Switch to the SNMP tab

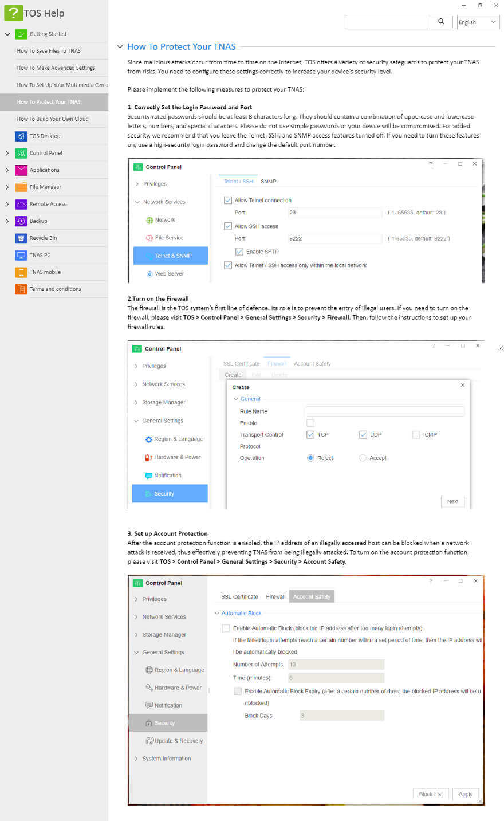[x=269, y=182]
